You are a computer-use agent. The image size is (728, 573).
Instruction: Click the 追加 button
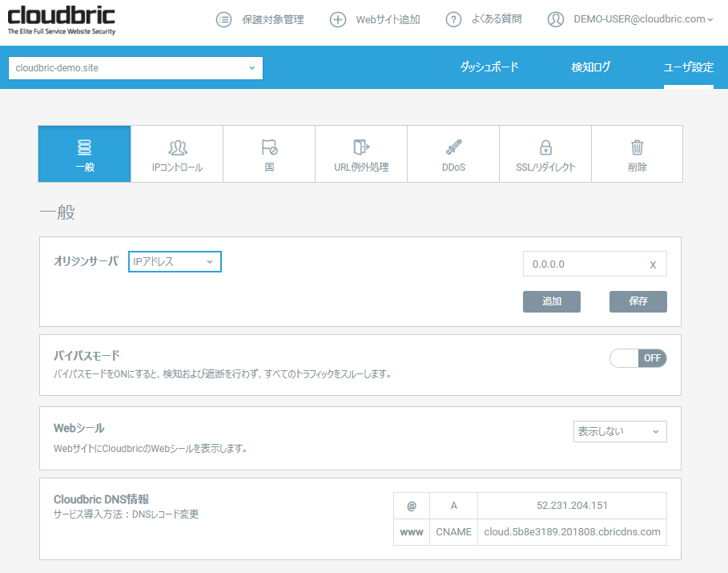pyautogui.click(x=552, y=301)
